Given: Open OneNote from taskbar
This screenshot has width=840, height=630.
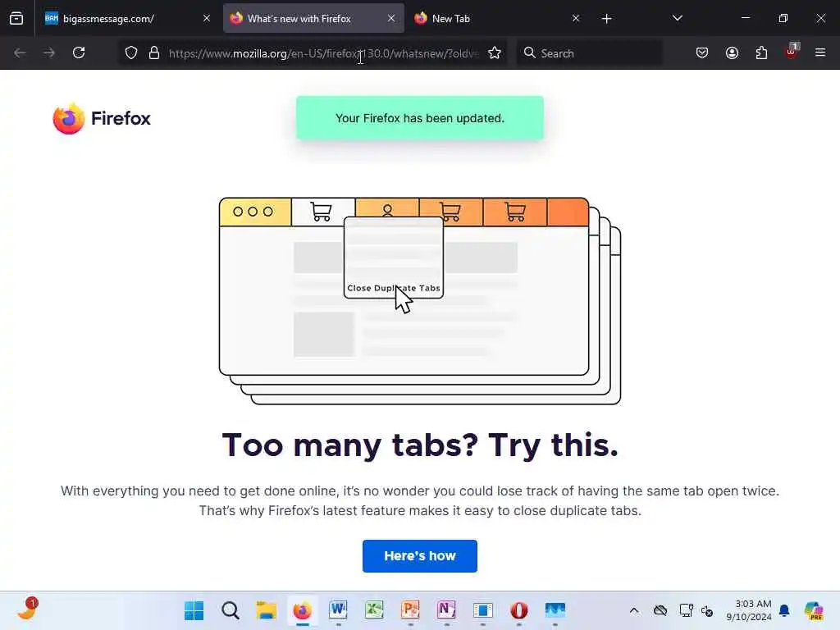Looking at the screenshot, I should pyautogui.click(x=447, y=610).
